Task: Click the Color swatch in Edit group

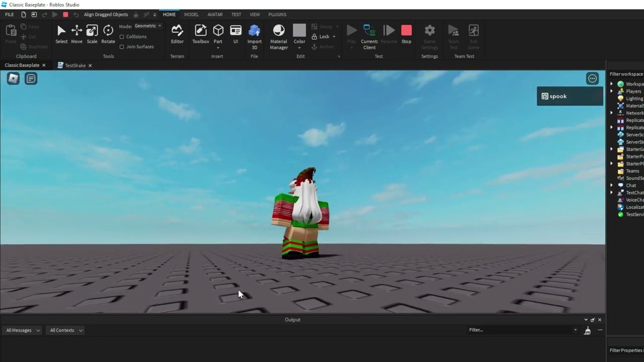Action: 299,30
